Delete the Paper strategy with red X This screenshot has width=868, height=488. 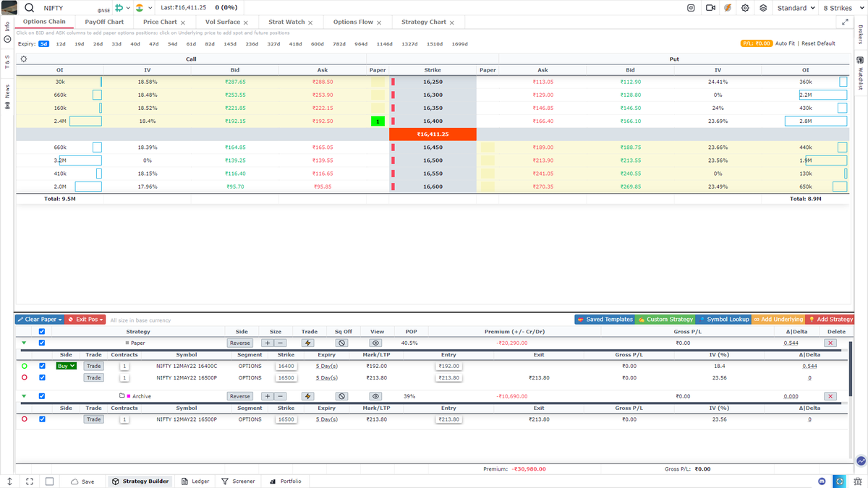[830, 343]
